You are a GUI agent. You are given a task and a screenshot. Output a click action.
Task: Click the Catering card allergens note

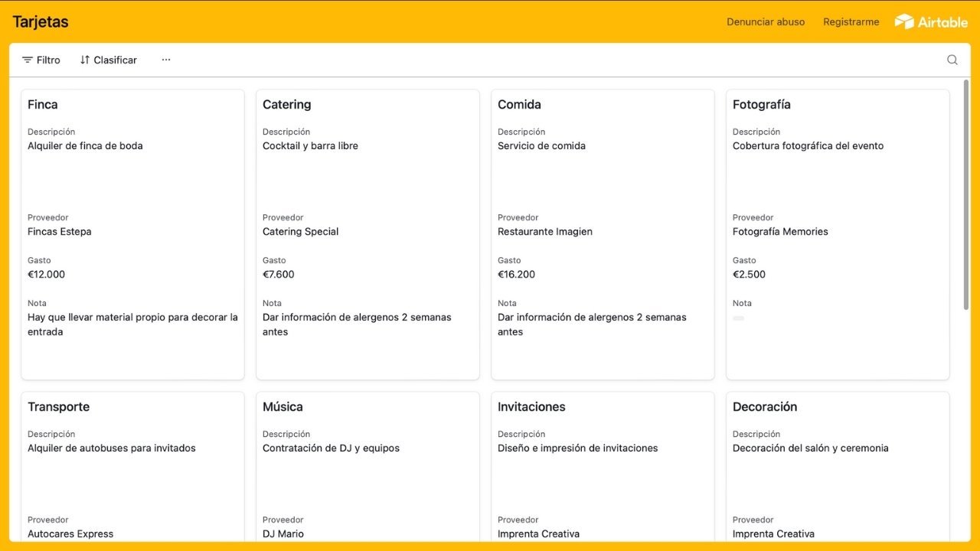[x=357, y=324]
